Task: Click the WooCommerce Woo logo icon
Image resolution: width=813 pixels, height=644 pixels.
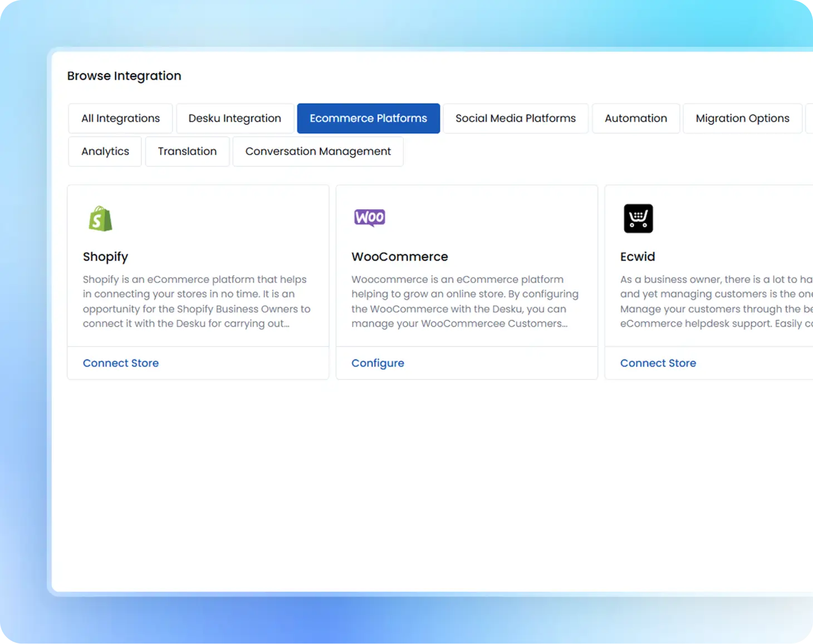Action: pyautogui.click(x=370, y=217)
